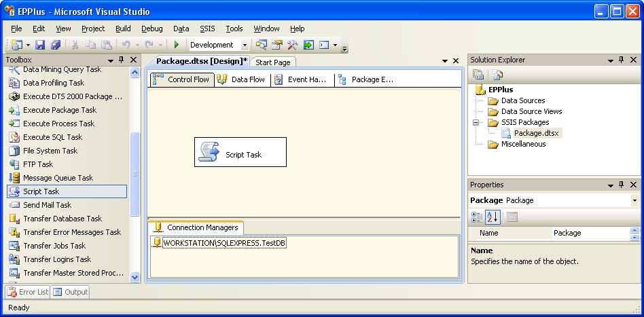The width and height of the screenshot is (644, 317).
Task: Select the Connection Managers tab
Action: (x=196, y=227)
